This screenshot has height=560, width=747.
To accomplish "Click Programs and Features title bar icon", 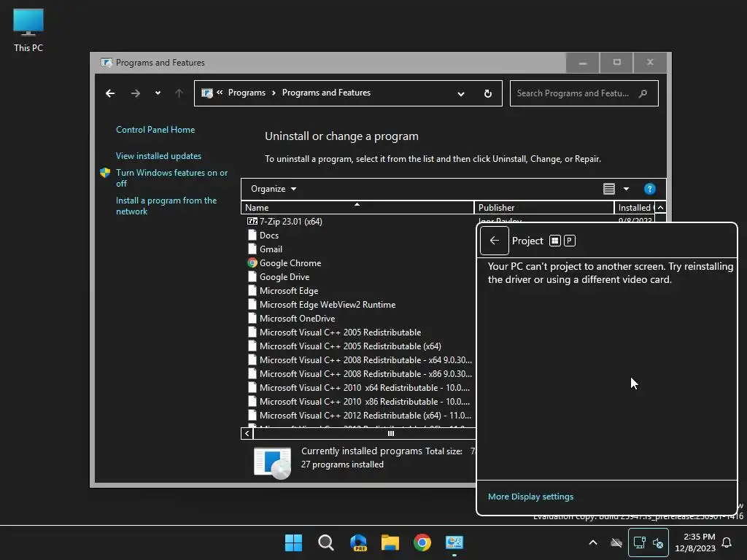I will tap(107, 63).
